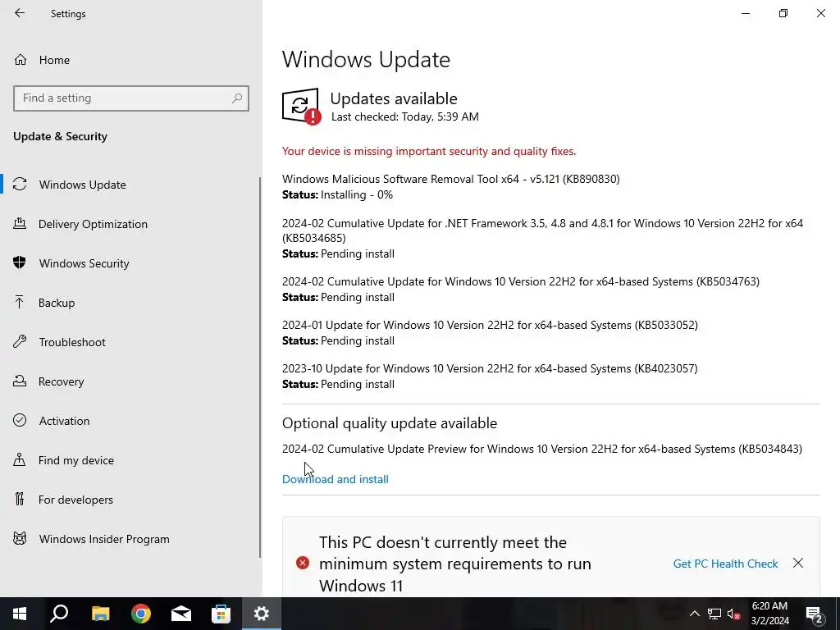Restore down the Settings window
Screen dimensions: 840x630
click(x=783, y=13)
